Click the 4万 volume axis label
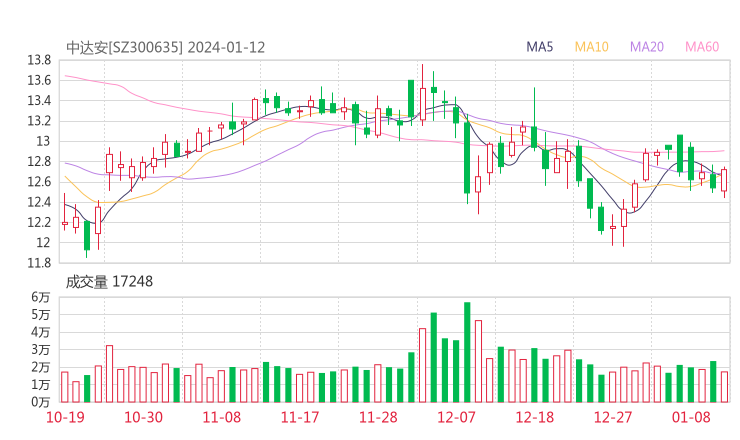 41,332
